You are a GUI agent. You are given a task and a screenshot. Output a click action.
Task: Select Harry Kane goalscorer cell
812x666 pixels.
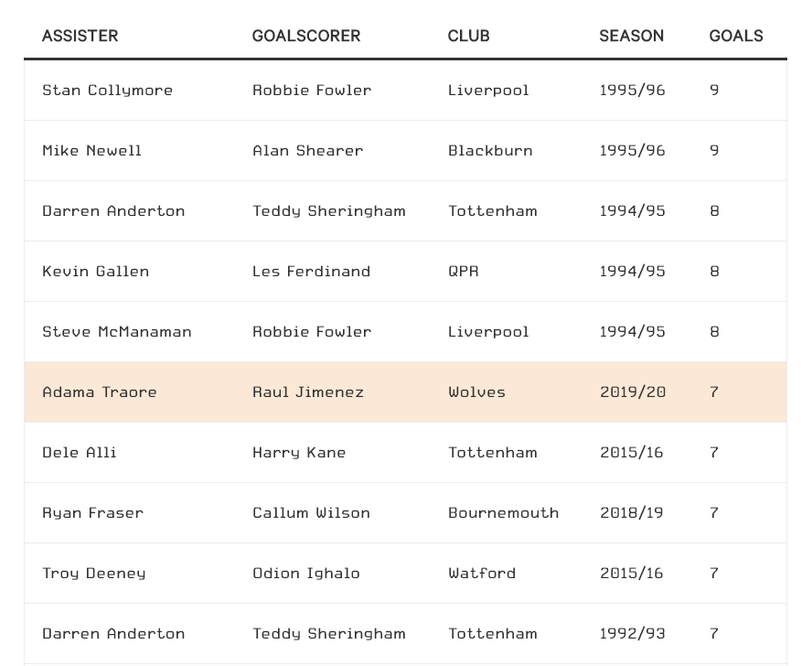(x=299, y=453)
